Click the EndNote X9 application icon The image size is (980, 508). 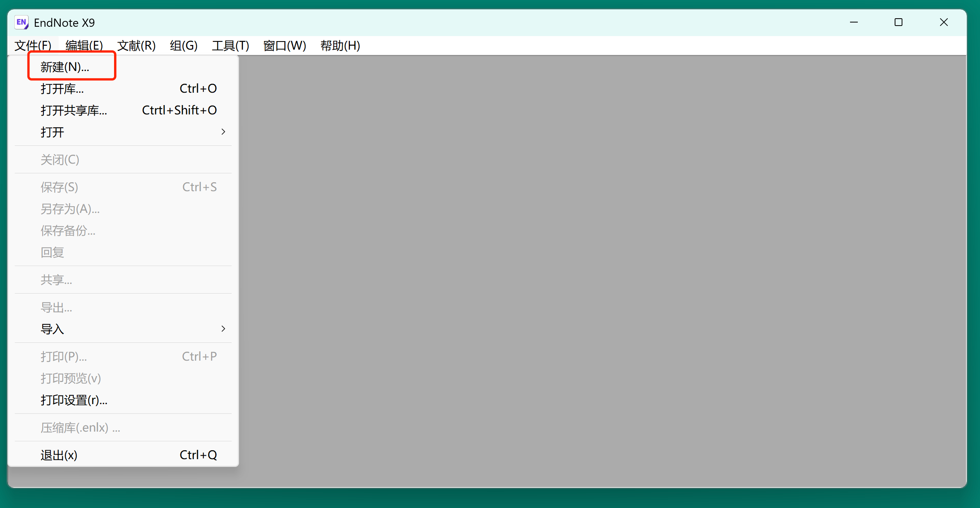pyautogui.click(x=21, y=22)
